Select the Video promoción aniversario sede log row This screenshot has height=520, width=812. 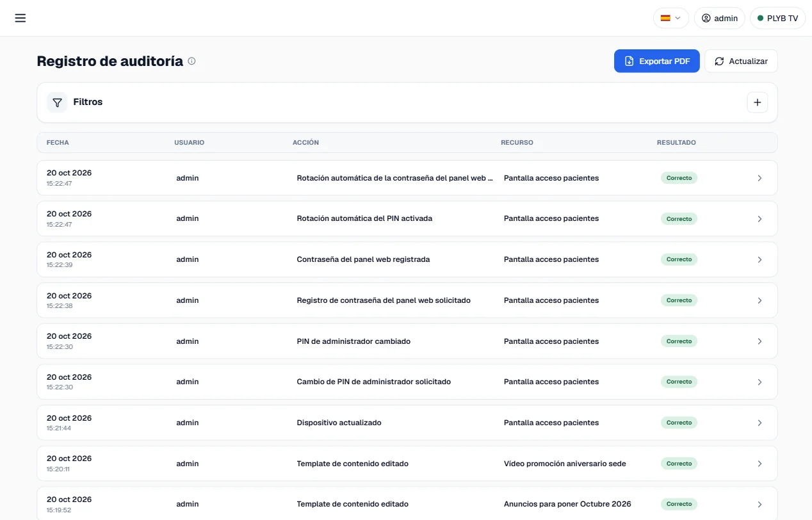click(407, 464)
